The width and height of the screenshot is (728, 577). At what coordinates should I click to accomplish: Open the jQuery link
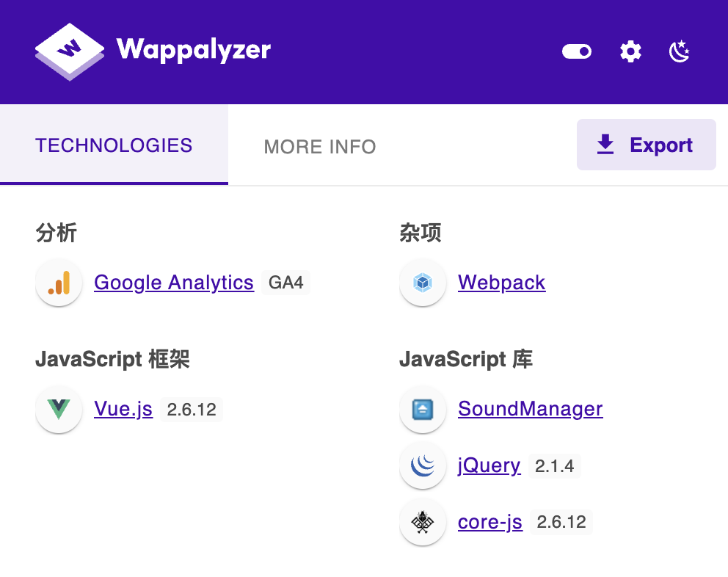coord(489,465)
